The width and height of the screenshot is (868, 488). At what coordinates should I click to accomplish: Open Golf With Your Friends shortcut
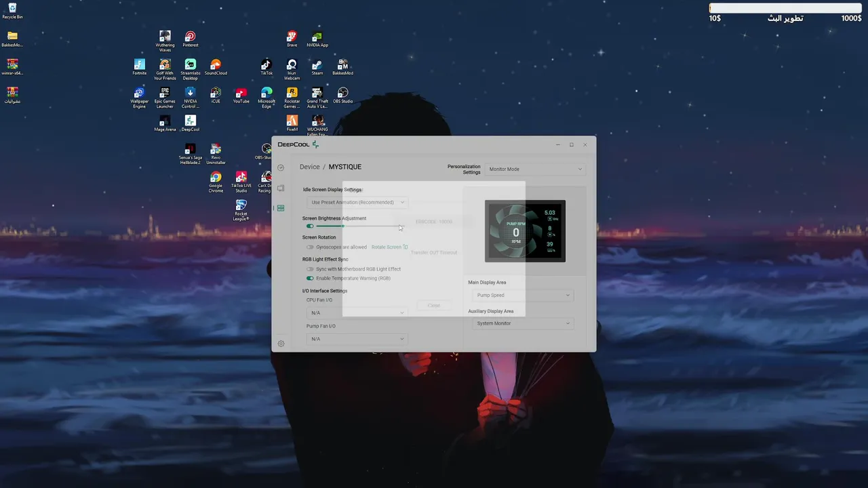[x=165, y=69]
